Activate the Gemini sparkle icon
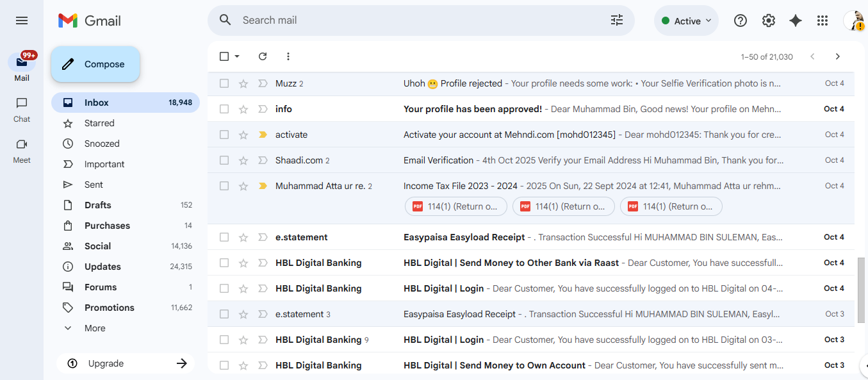868x380 pixels. coord(795,20)
